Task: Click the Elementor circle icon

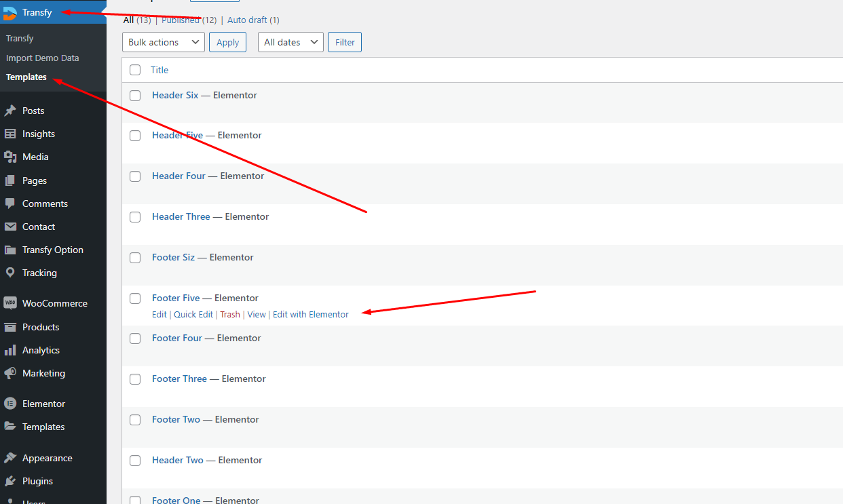Action: tap(10, 404)
